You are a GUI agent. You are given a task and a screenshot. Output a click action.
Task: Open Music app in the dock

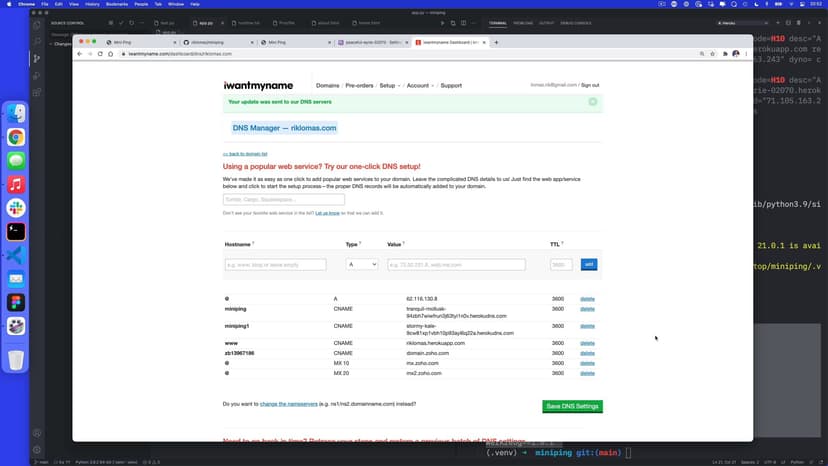tap(16, 185)
